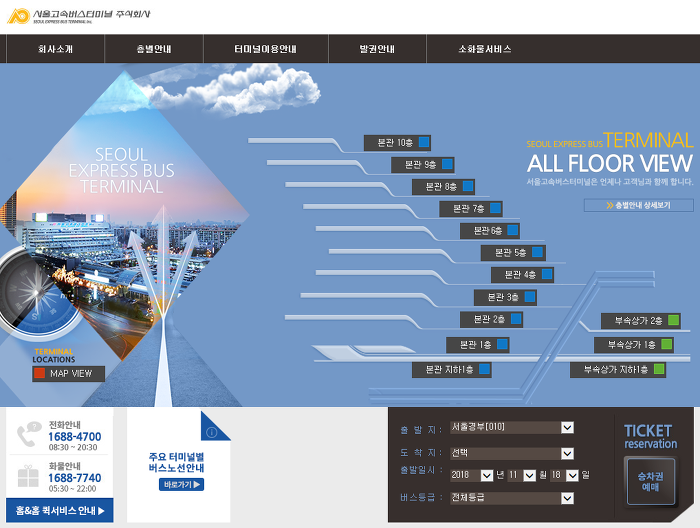Select the 본관 3층 floor button

coord(505,297)
